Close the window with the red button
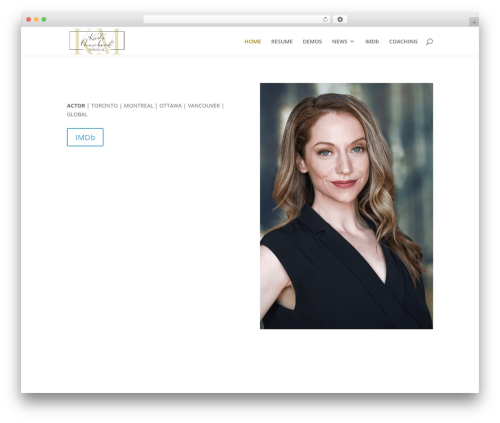Screen dimensions: 500x423 (x=29, y=19)
